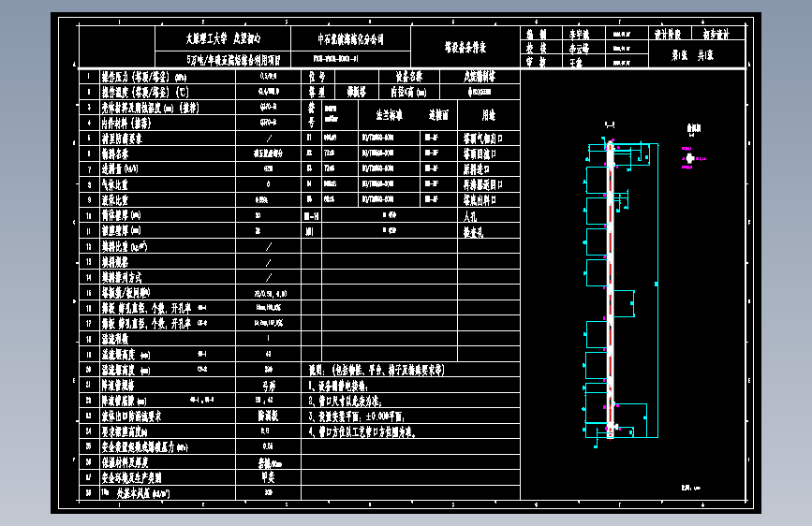
Task: Click row 15 塔板数/板间距 label
Action: (125, 293)
